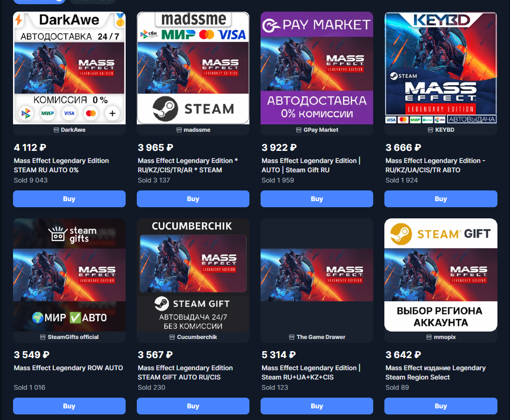
Task: Buy the KEYBD offer priced 3 666 ₽
Action: tap(441, 199)
